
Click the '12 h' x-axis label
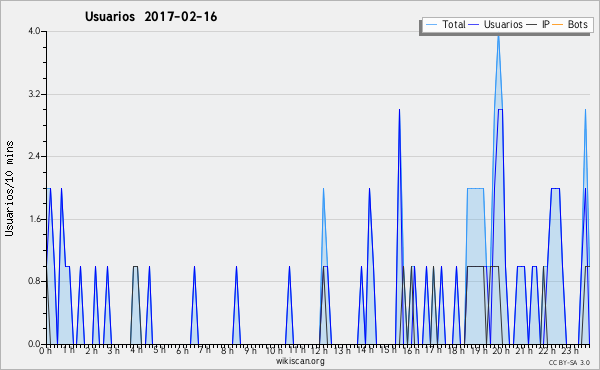click(x=319, y=350)
